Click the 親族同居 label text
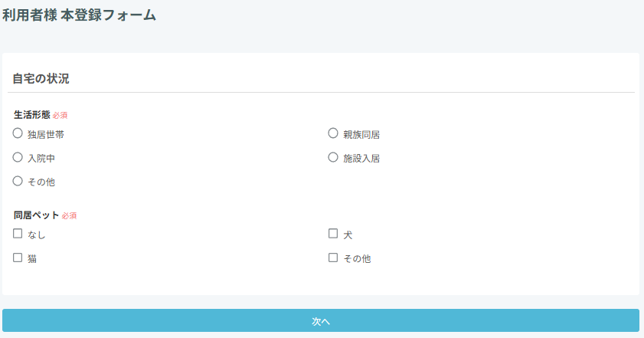This screenshot has width=644, height=338. (x=361, y=135)
